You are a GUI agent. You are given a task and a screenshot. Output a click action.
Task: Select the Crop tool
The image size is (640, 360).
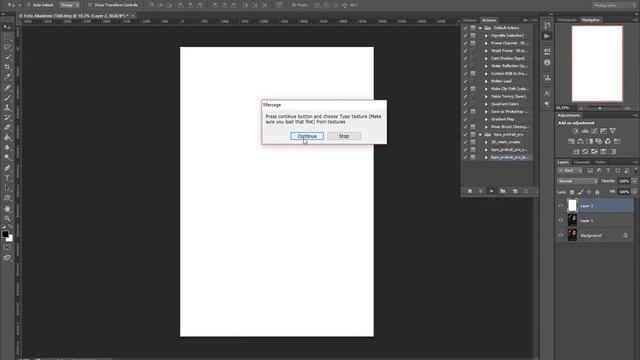7,67
